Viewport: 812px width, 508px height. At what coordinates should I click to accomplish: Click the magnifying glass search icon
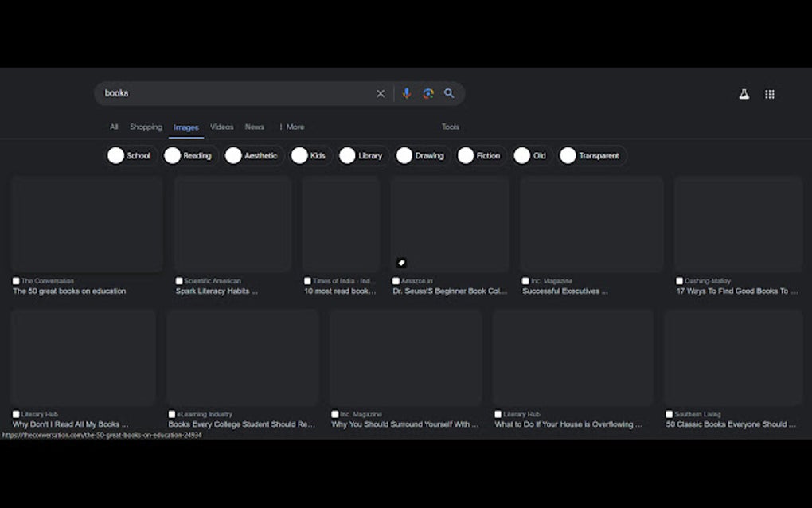coord(449,93)
